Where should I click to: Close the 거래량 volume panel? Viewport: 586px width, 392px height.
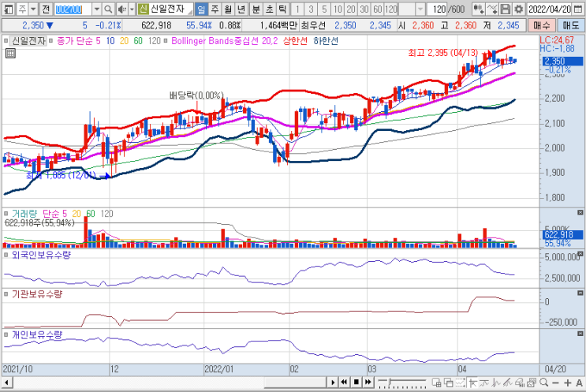(x=580, y=213)
